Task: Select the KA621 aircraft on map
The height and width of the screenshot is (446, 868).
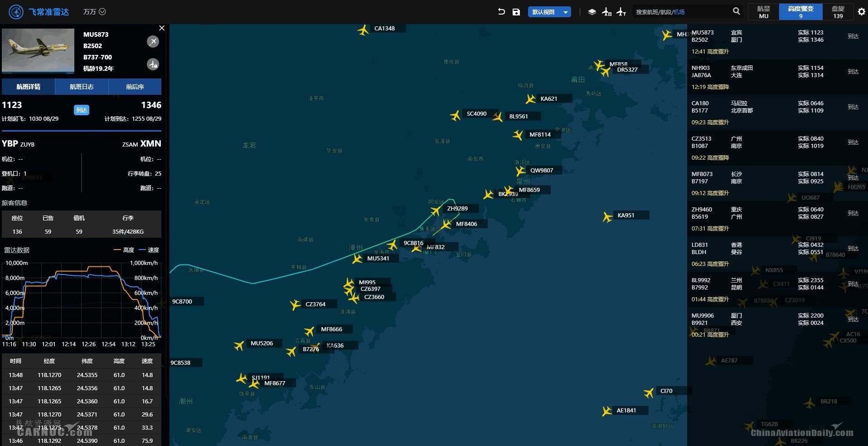Action: tap(531, 99)
